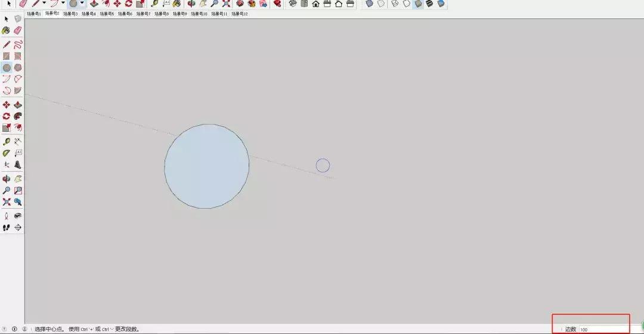Open 3D Warehouse from top toolbar
This screenshot has width=644, height=334.
click(x=240, y=4)
